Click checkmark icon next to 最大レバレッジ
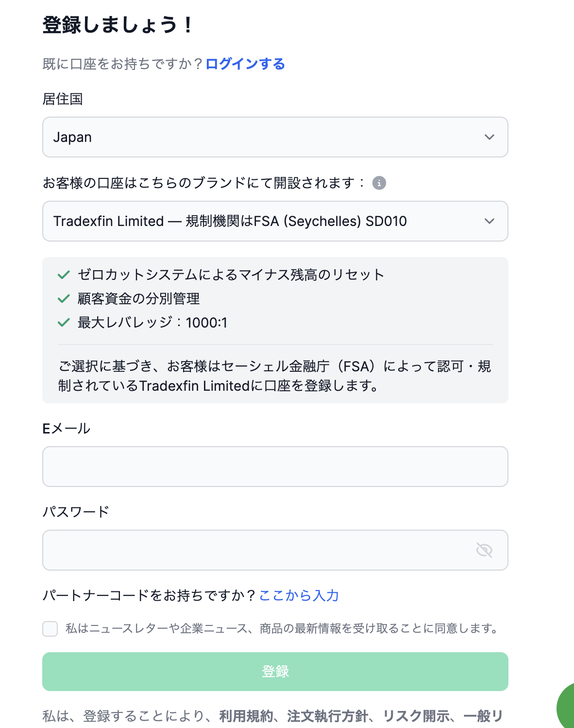574x728 pixels. click(x=64, y=323)
